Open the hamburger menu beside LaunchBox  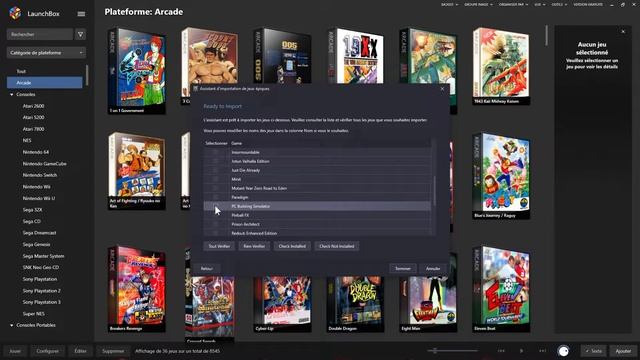tap(81, 13)
